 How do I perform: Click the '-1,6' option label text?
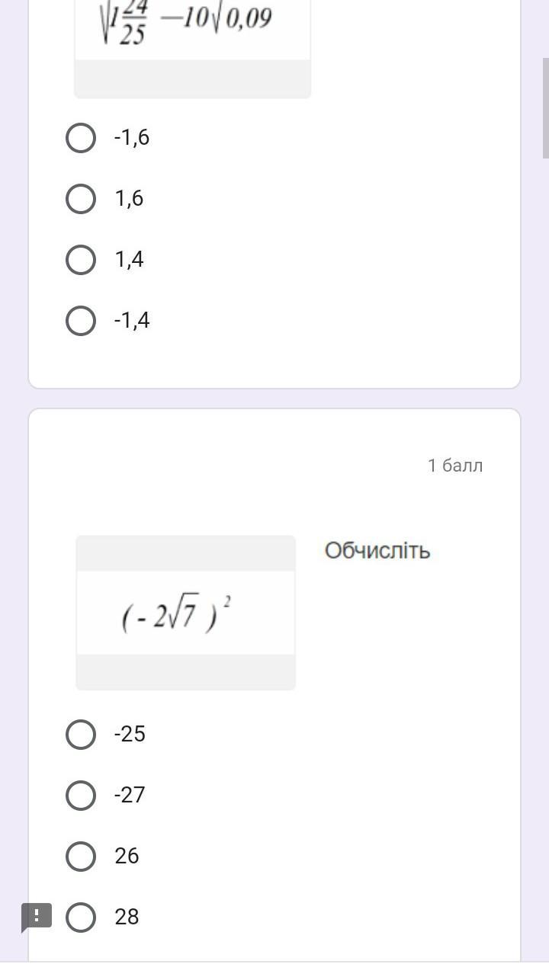(131, 138)
